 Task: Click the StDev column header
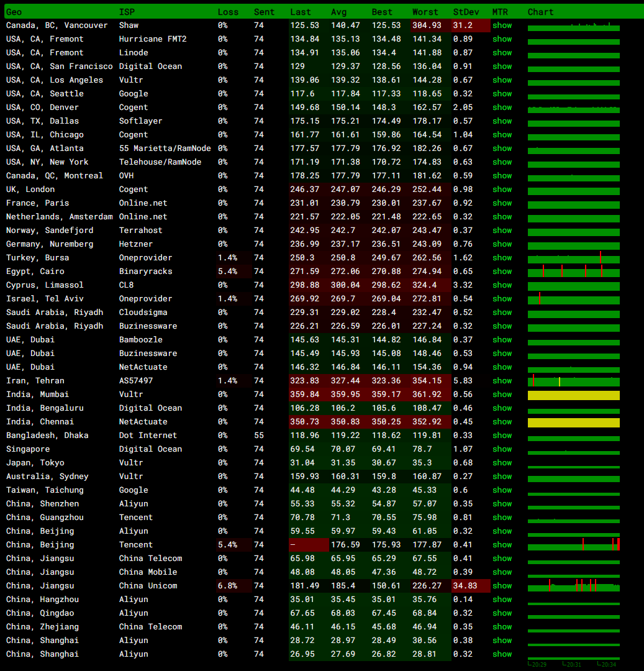[465, 12]
